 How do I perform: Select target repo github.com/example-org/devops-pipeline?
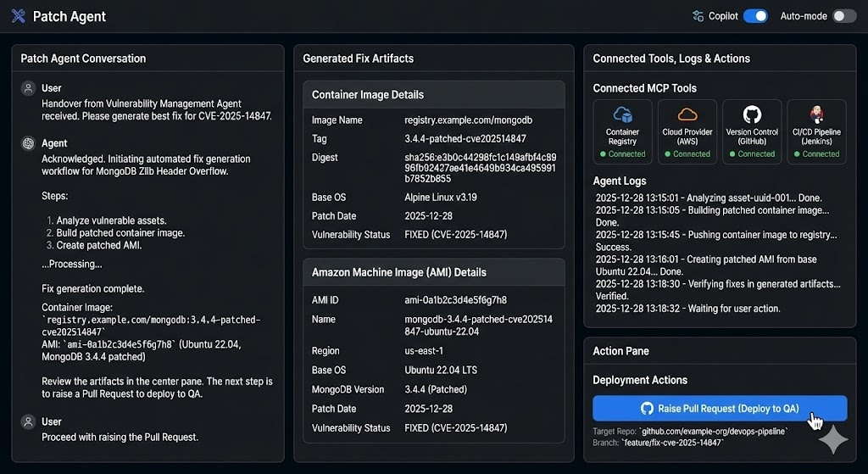(714, 432)
